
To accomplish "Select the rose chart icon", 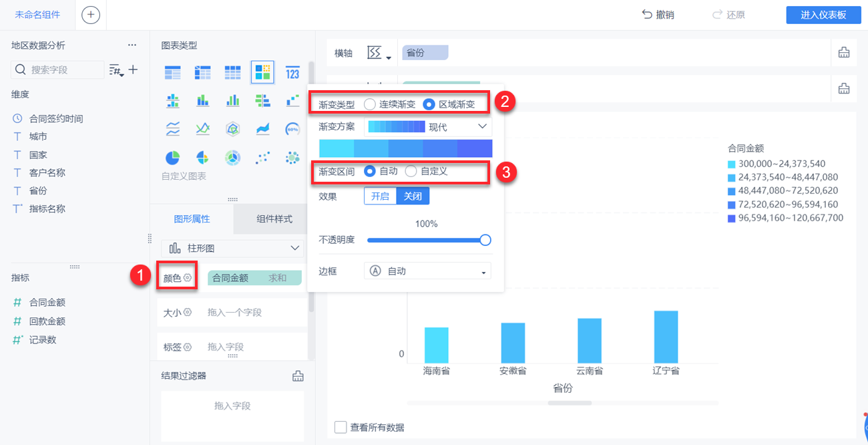I will pyautogui.click(x=202, y=158).
